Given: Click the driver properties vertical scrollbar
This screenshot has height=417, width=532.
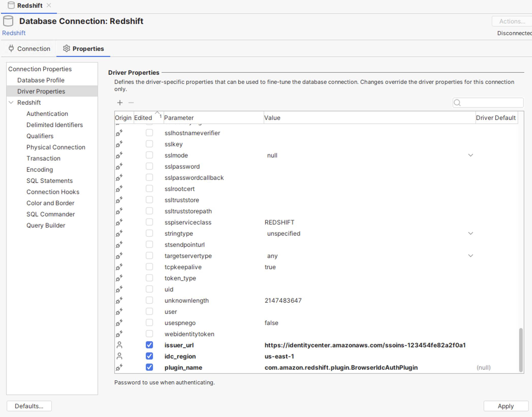Looking at the screenshot, I should [521, 349].
